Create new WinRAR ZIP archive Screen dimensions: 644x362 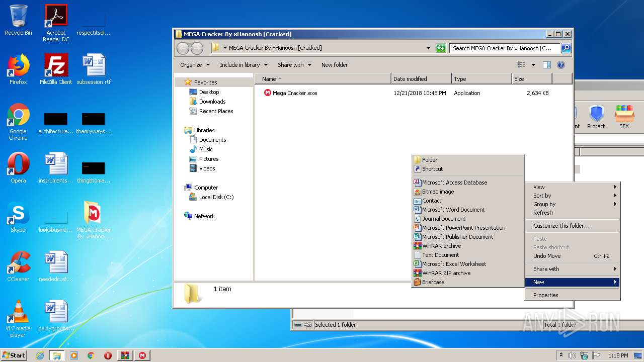468,273
